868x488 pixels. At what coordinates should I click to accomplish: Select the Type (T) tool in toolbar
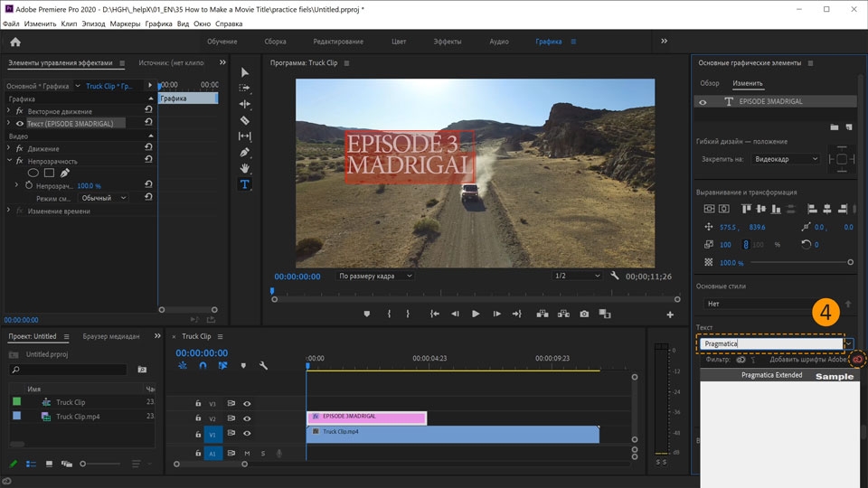(x=244, y=184)
